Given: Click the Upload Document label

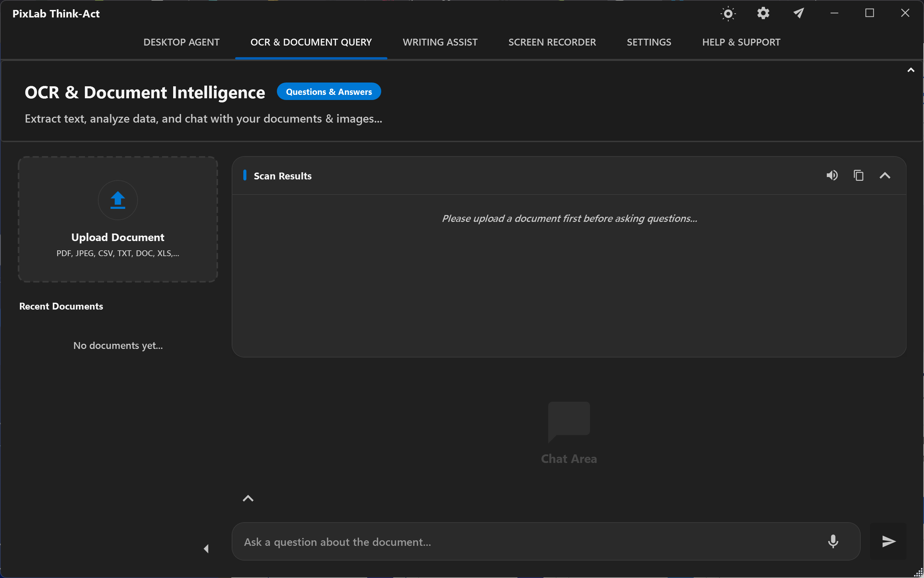Looking at the screenshot, I should pos(118,237).
